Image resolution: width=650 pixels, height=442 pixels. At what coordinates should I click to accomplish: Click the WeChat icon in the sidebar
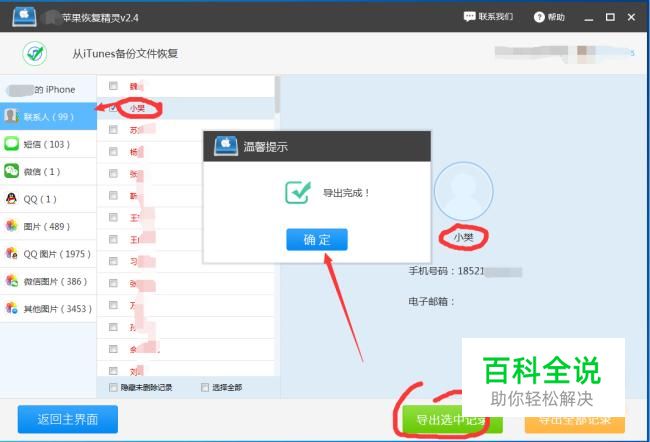12,171
